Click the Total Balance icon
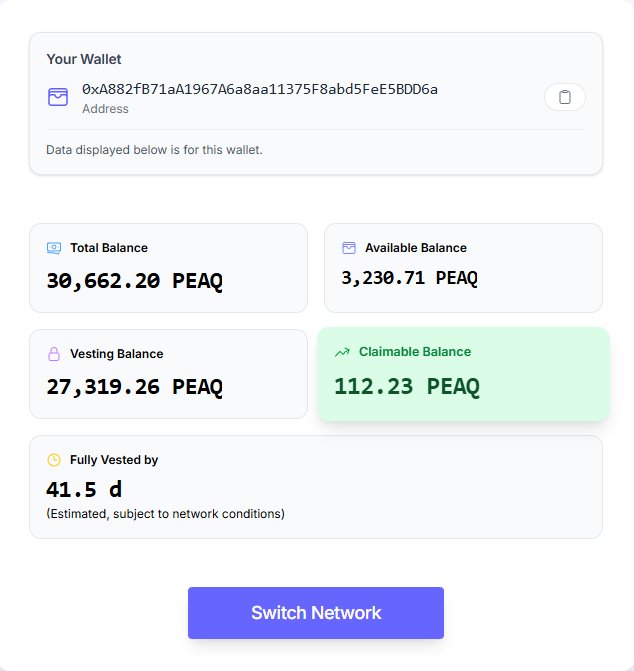The width and height of the screenshot is (634, 671). point(54,248)
